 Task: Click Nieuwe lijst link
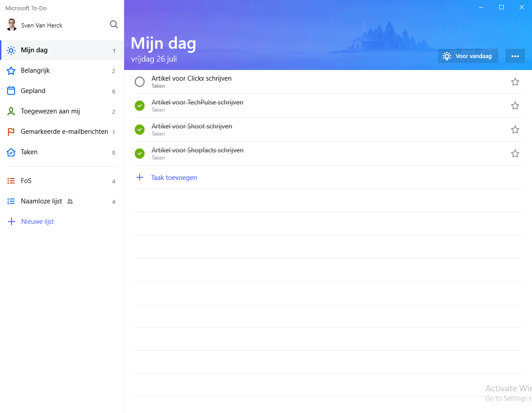[x=38, y=222]
